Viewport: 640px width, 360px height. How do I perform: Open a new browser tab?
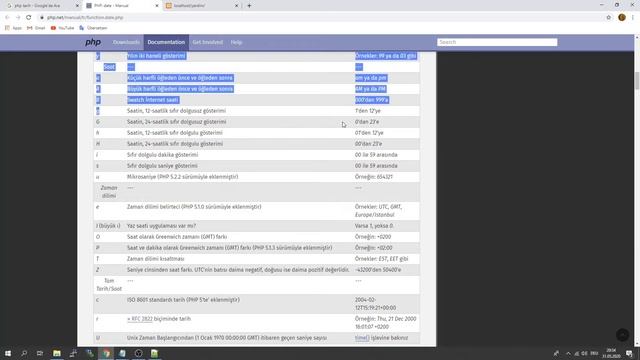249,6
